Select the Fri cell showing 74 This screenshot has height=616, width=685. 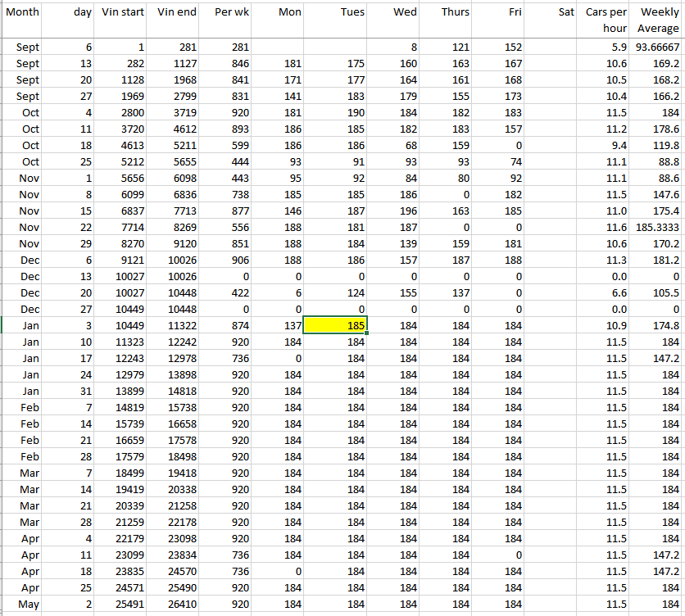coord(499,161)
